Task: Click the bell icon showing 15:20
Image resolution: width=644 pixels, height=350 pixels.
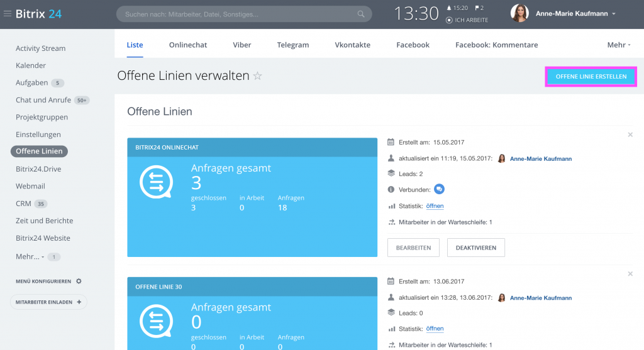Action: tap(449, 8)
